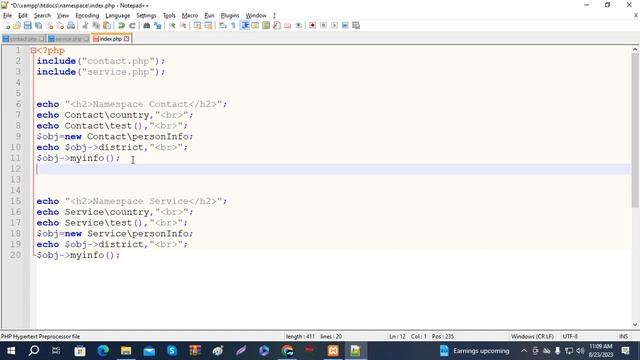The height and width of the screenshot is (360, 640).
Task: Toggle synchronized horizontal scrolling
Action: click(x=209, y=25)
